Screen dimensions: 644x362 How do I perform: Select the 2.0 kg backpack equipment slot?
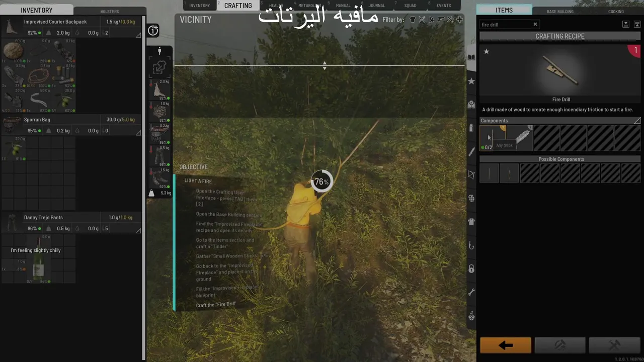[160, 89]
